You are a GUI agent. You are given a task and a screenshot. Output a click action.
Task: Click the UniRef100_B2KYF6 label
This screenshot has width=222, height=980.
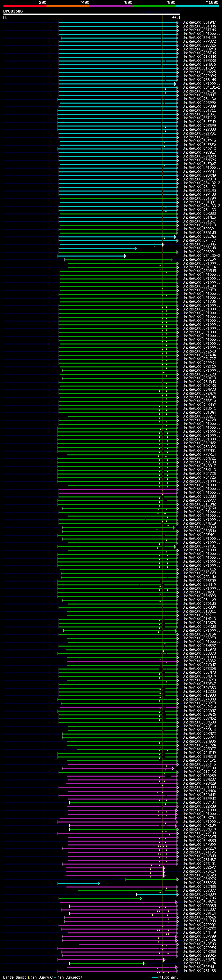(x=199, y=764)
